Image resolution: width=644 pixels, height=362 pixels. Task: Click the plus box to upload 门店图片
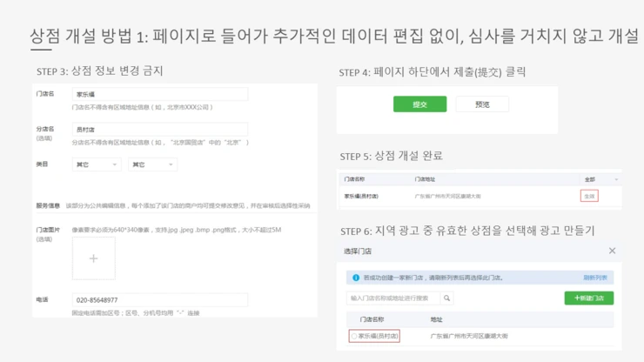[94, 258]
